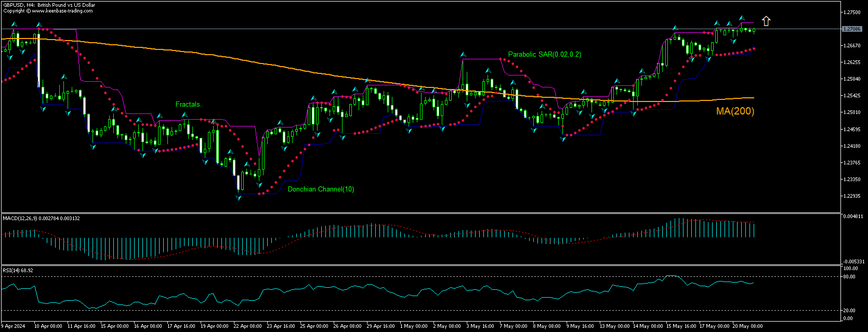
Task: Click the 1.27500 price axis level
Action: coord(852,12)
